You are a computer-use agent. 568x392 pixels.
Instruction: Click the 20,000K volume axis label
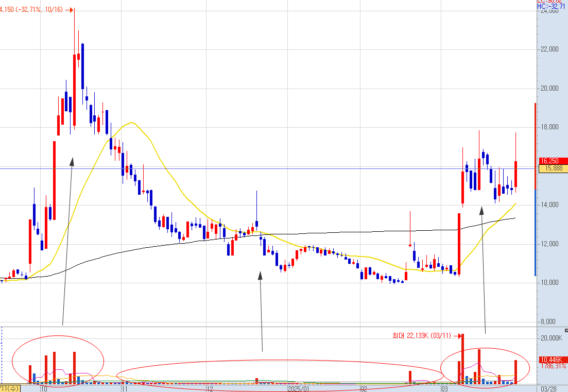coord(552,338)
